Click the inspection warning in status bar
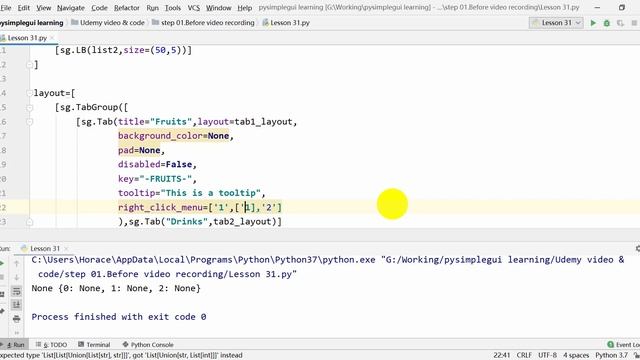Screen dimensions: 640x360 [x=122, y=355]
